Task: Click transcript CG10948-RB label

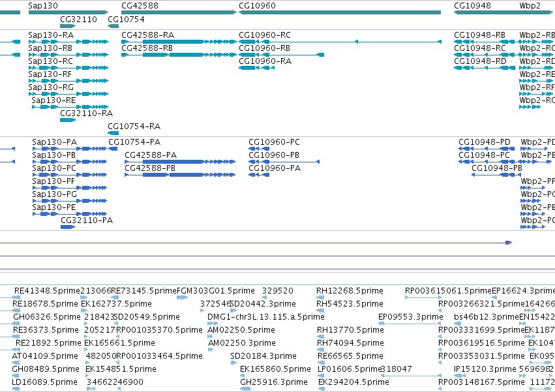Action: [x=479, y=35]
